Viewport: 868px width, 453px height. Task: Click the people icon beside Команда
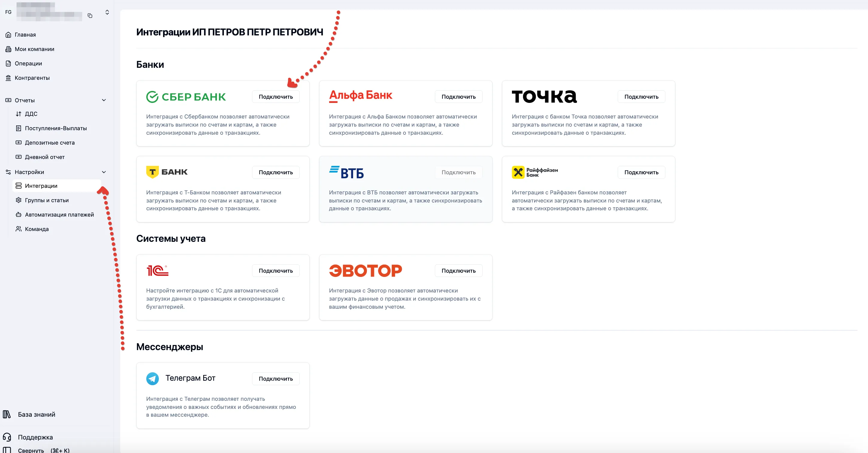[19, 229]
